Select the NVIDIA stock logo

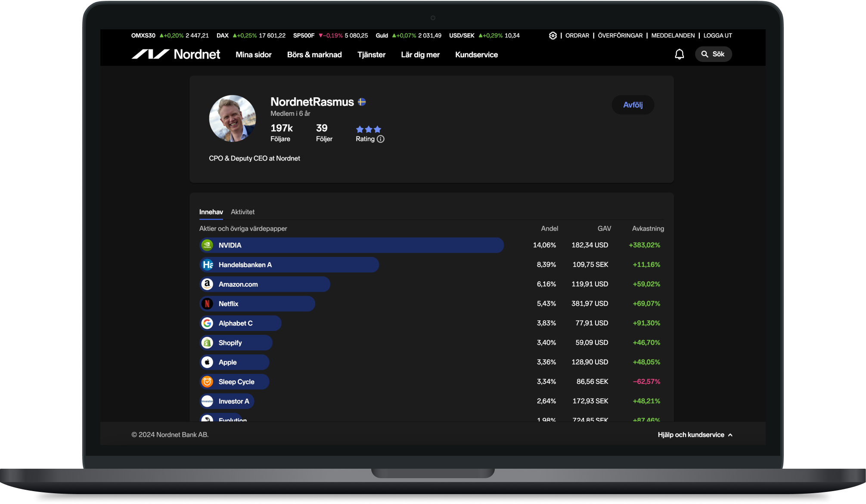pyautogui.click(x=207, y=245)
